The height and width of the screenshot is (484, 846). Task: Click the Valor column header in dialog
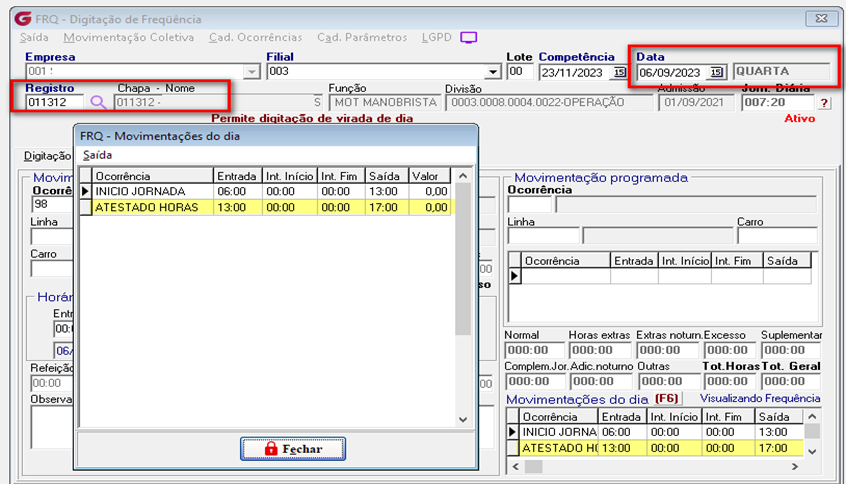[429, 176]
